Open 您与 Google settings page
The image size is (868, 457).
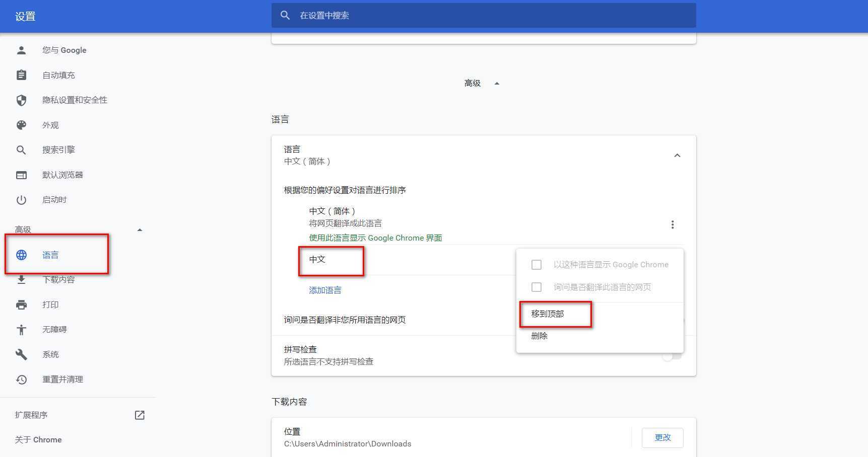[64, 50]
